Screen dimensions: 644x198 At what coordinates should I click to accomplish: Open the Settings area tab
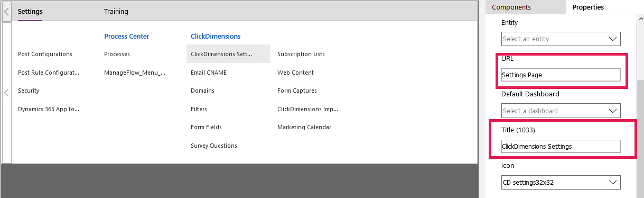click(x=30, y=11)
